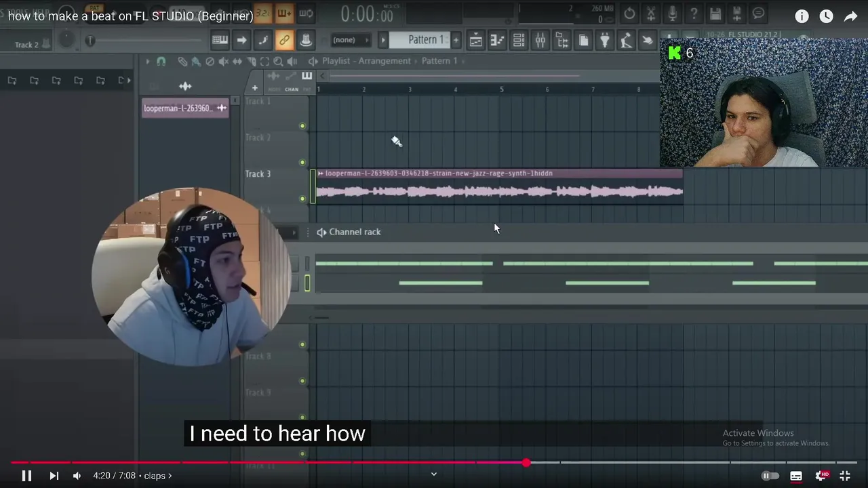Select the Pattern 1 selector field
Image resolution: width=868 pixels, height=488 pixels.
[x=420, y=40]
